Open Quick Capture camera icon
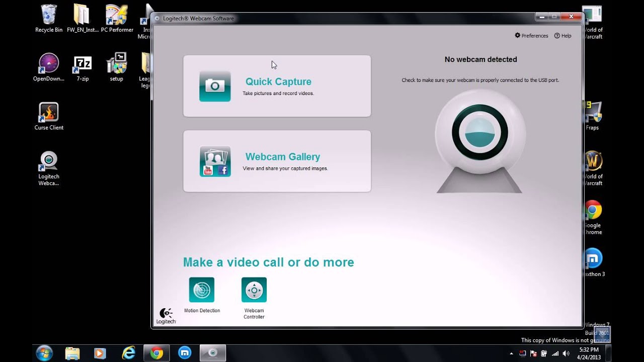The width and height of the screenshot is (644, 362). (215, 86)
